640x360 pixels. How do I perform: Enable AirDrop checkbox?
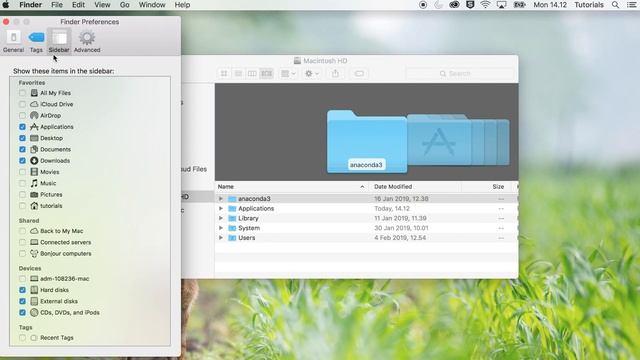click(x=22, y=116)
